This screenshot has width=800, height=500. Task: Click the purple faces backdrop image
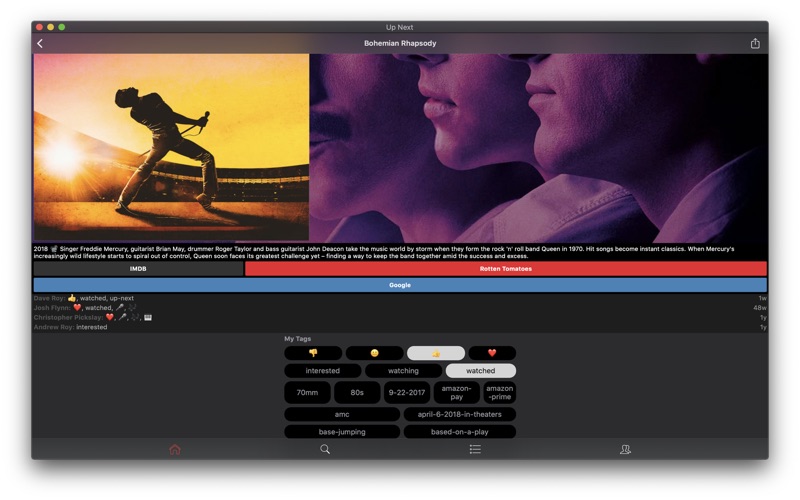click(538, 148)
